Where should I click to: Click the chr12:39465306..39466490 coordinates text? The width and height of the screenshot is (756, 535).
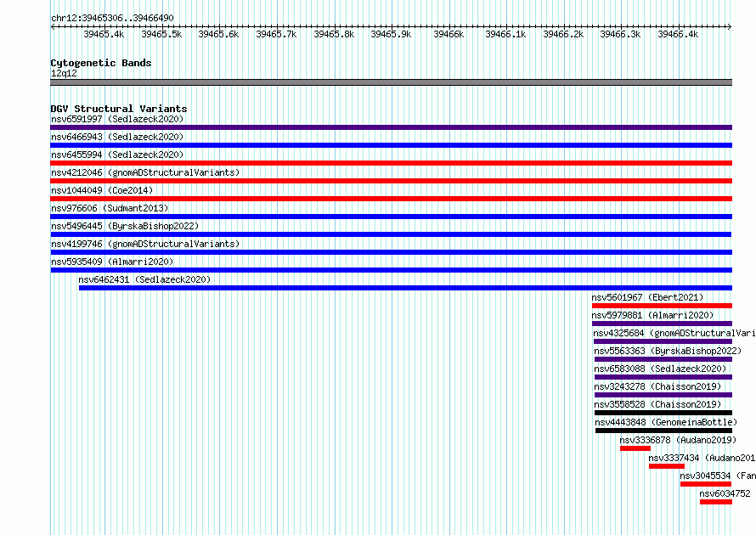click(x=112, y=18)
